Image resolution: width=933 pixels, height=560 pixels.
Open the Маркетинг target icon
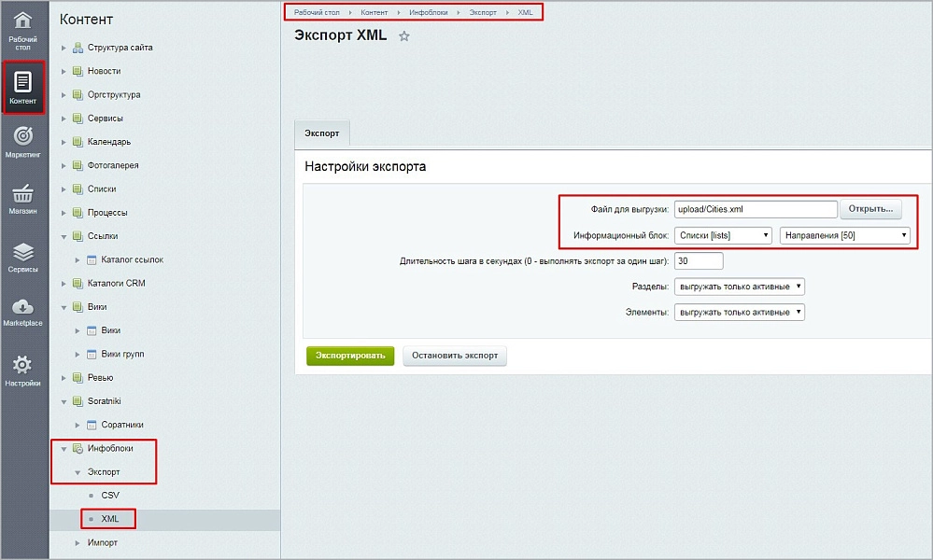[22, 136]
